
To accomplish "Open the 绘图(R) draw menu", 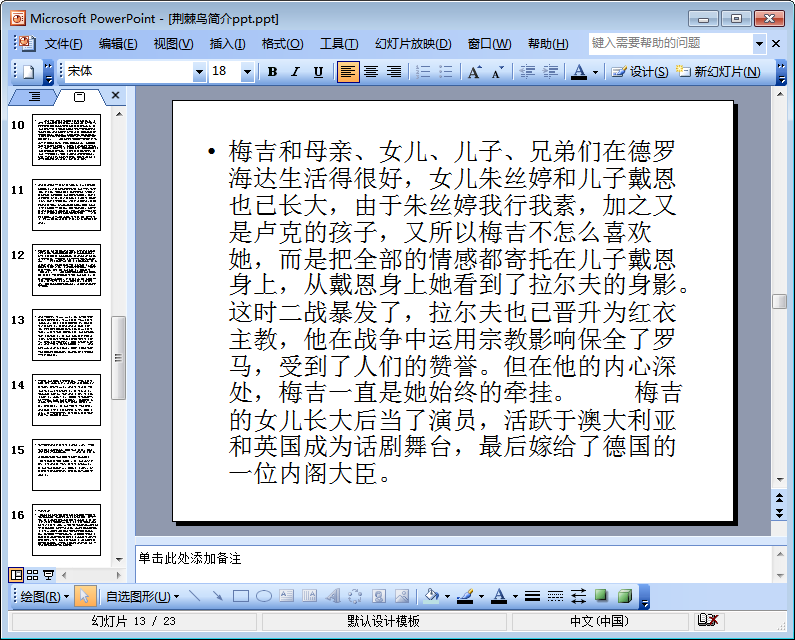I will coord(45,596).
